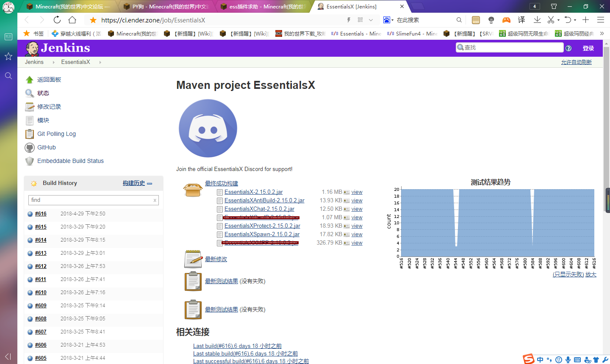This screenshot has width=610, height=364.
Task: Open the IME settings wrench icon
Action: click(x=605, y=360)
